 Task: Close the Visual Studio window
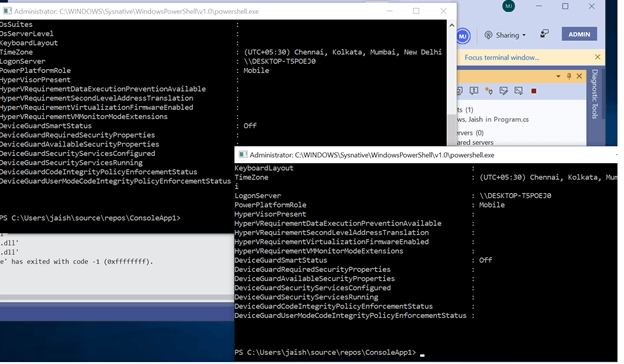coord(592,6)
